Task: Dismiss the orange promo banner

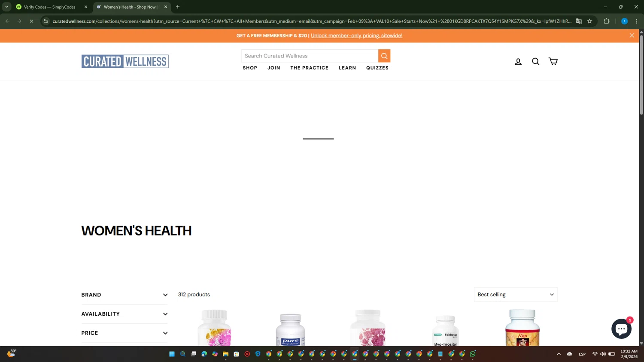Action: (632, 36)
